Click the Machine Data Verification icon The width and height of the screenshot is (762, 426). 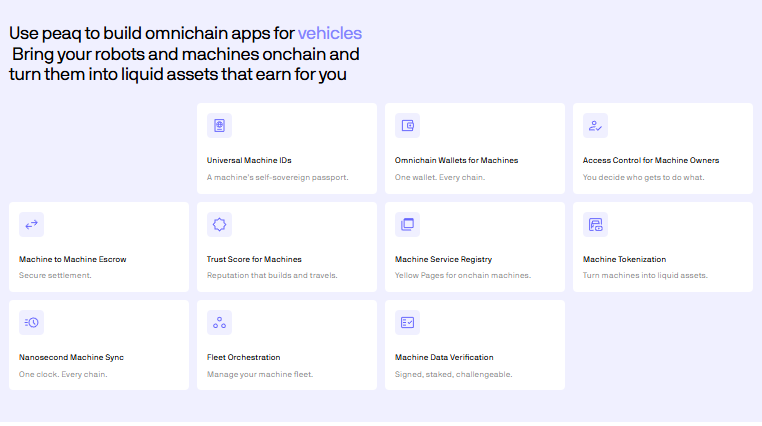pyautogui.click(x=407, y=323)
